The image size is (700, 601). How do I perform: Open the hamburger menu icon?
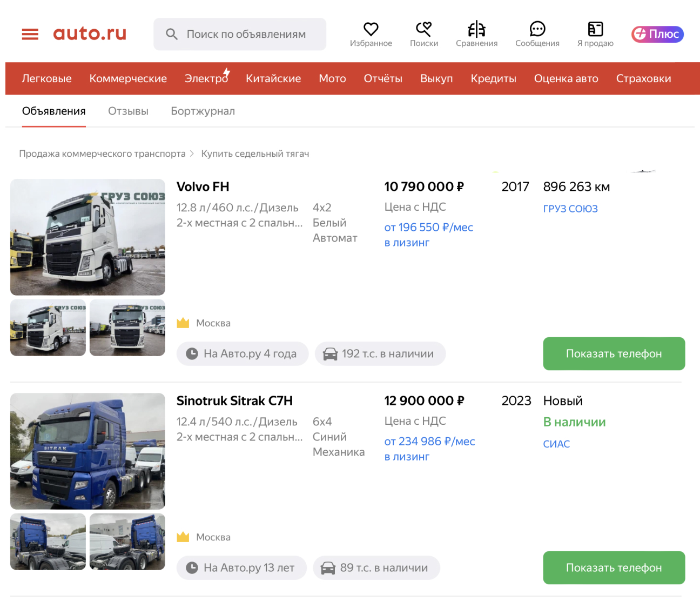(30, 34)
